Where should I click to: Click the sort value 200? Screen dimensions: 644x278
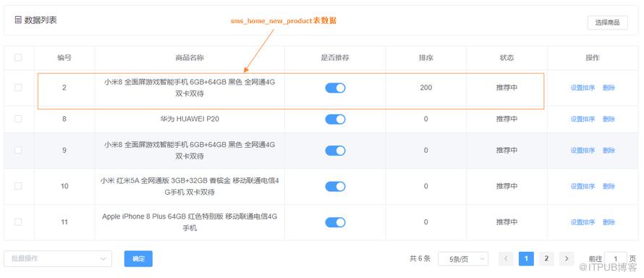coord(426,88)
